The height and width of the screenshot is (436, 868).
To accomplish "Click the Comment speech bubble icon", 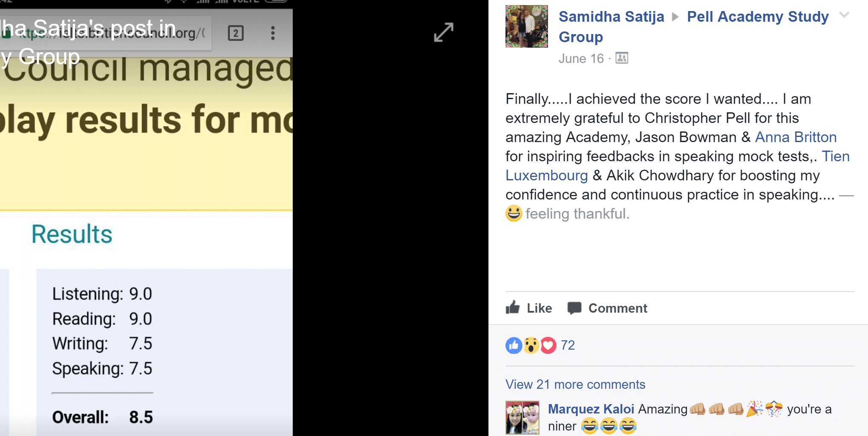I will [574, 308].
